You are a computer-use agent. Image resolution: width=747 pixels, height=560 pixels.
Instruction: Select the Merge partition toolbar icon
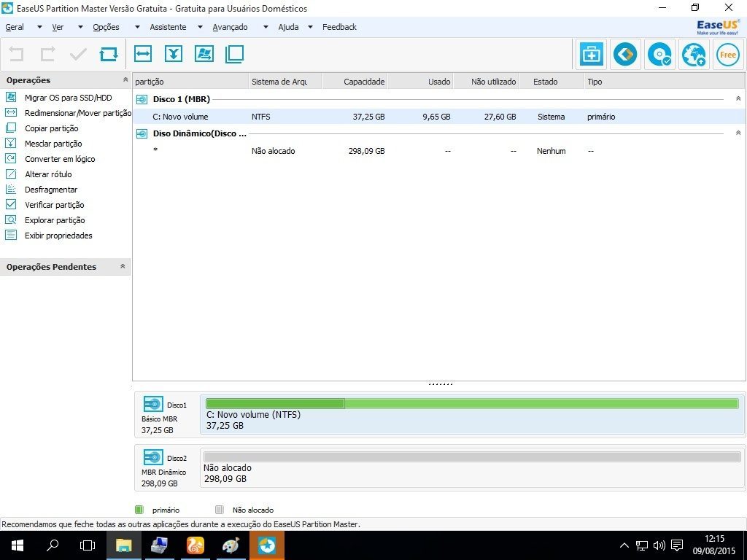tap(174, 54)
